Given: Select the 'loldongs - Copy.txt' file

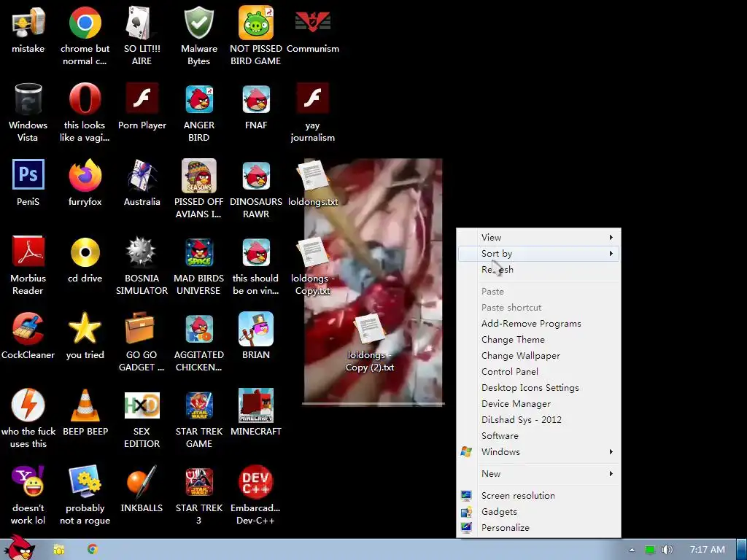Looking at the screenshot, I should pos(312,252).
